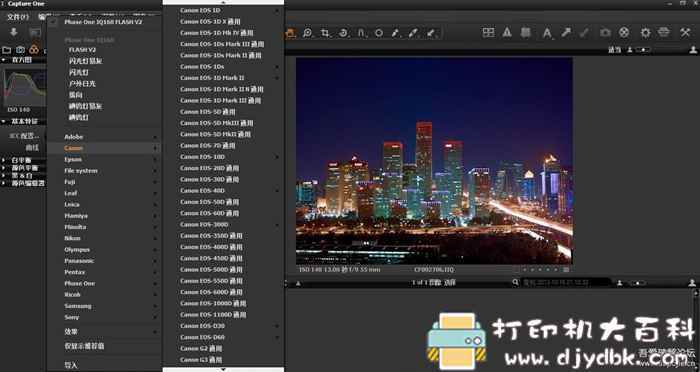The height and width of the screenshot is (372, 700).
Task: Click the arrow tool icon right of A
Action: [566, 33]
